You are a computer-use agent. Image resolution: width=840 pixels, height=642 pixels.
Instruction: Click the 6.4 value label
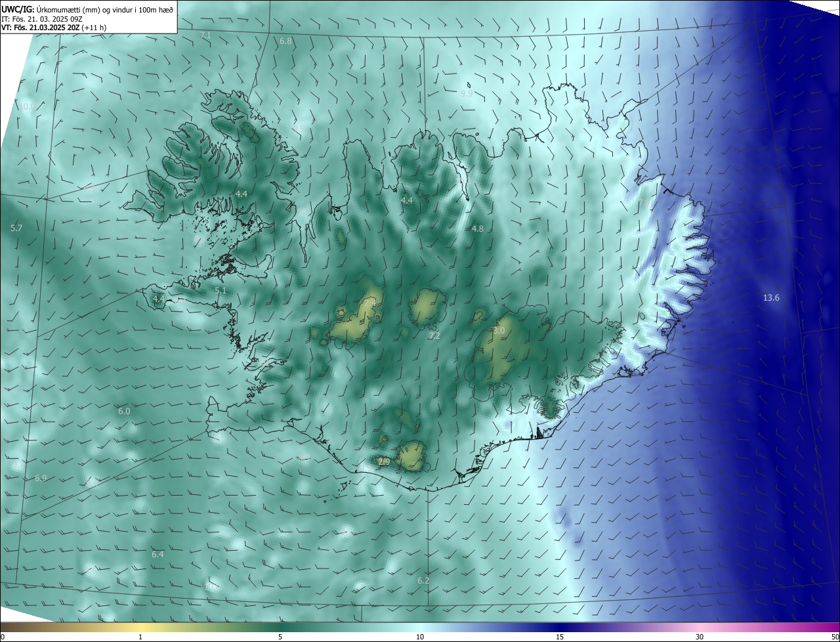point(157,555)
